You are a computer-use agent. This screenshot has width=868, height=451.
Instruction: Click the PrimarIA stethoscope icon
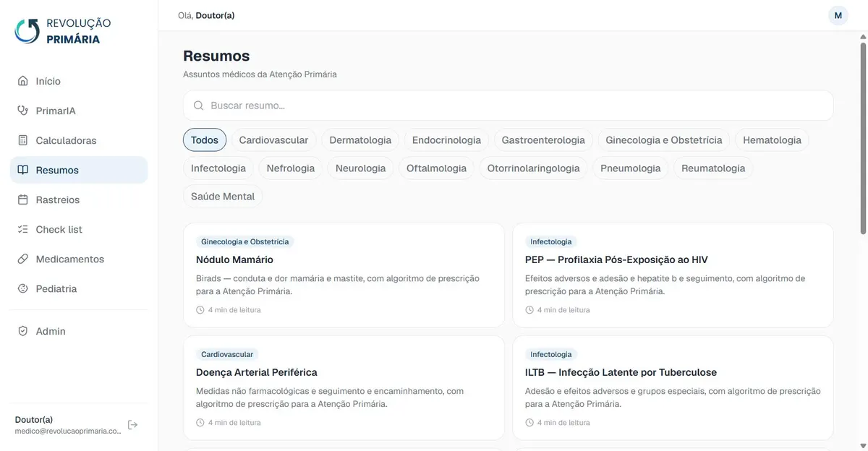click(x=22, y=111)
